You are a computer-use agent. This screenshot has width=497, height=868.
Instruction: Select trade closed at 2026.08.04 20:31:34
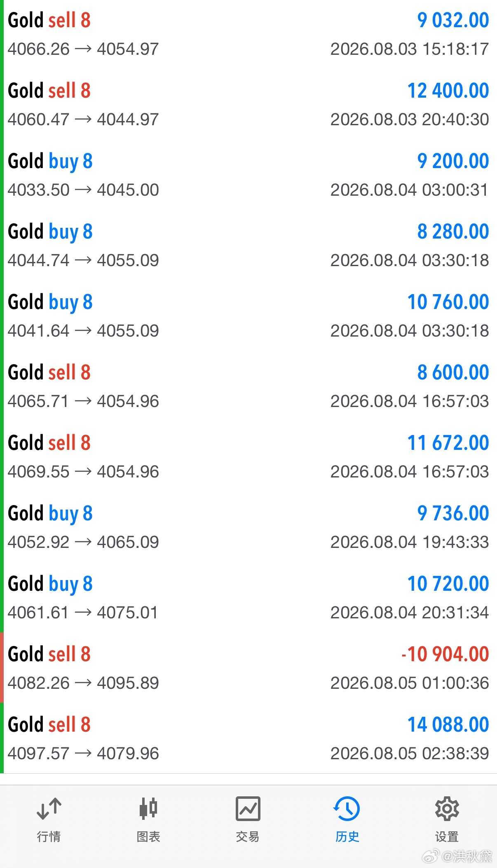click(248, 598)
